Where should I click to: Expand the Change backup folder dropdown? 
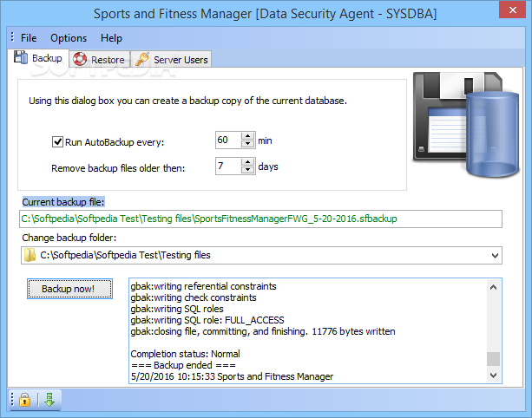click(495, 256)
